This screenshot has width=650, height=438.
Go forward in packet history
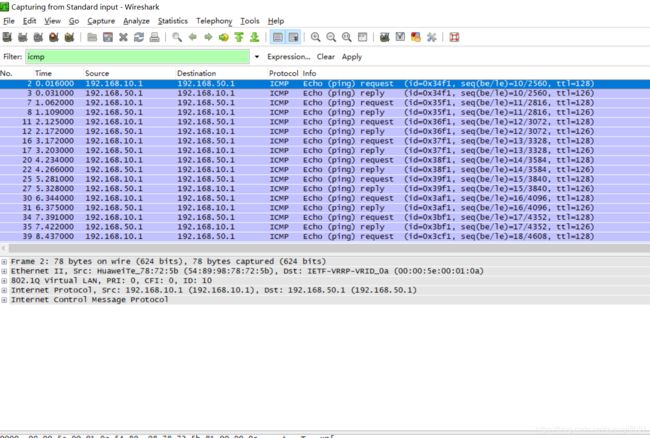pos(208,37)
